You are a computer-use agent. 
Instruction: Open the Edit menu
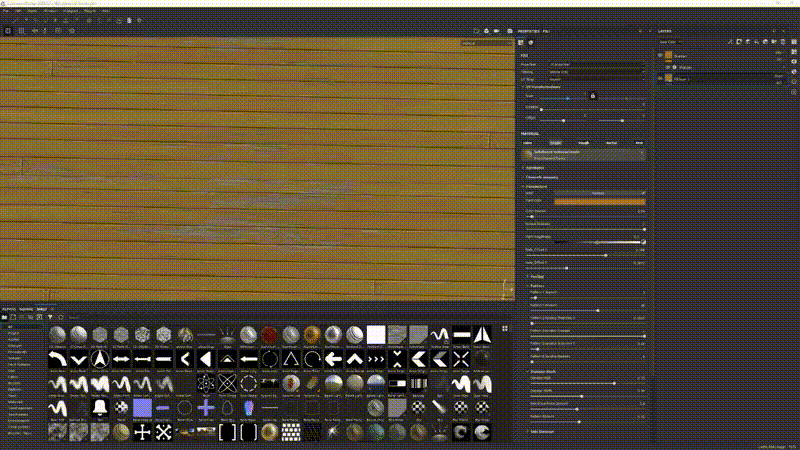(x=18, y=11)
